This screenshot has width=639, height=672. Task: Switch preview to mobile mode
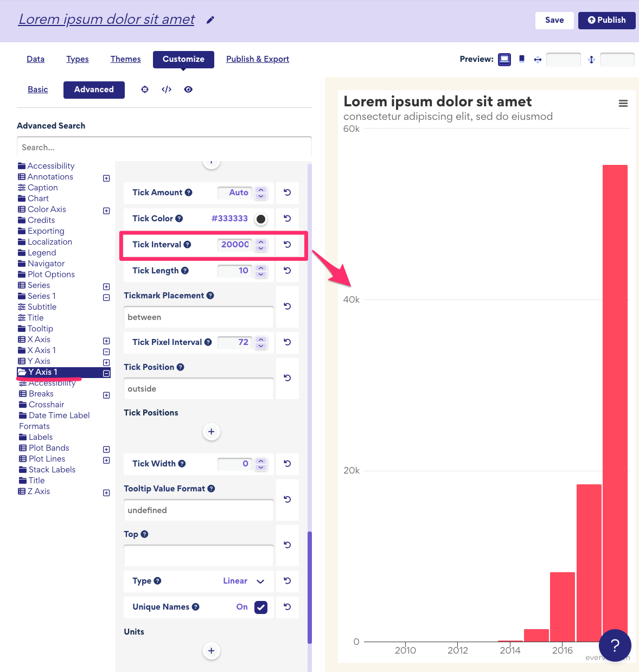click(521, 60)
